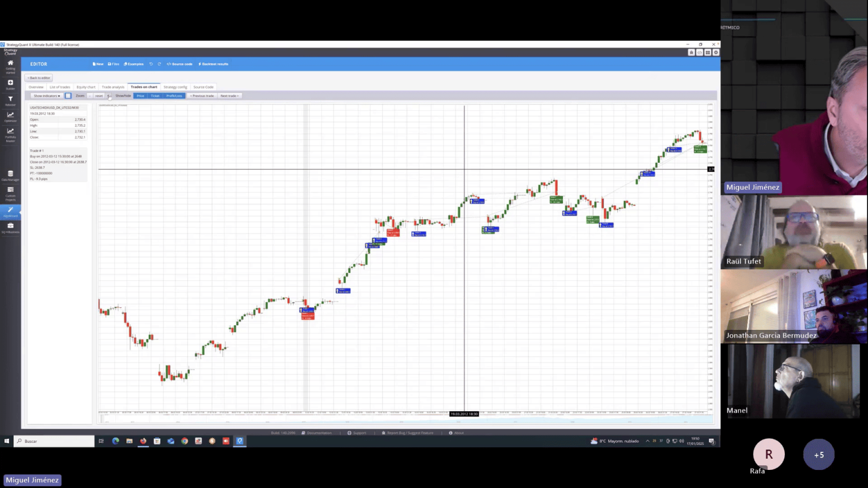Toggle the Ticket labels display

click(155, 95)
